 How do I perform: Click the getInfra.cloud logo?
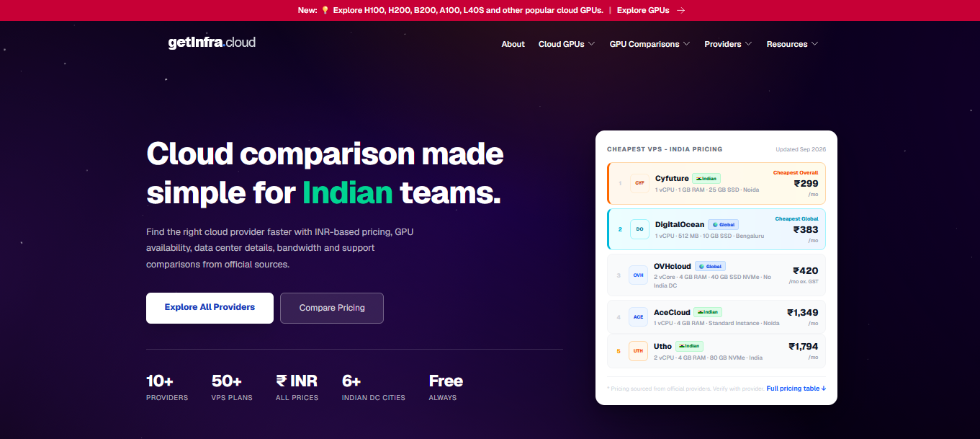212,43
